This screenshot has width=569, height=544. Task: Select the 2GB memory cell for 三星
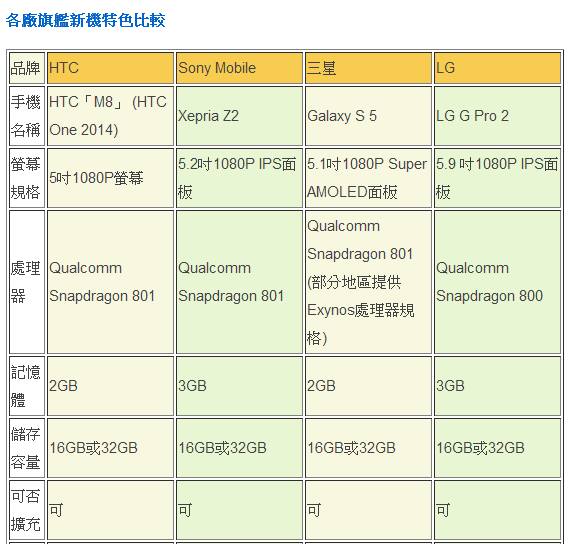pos(368,386)
